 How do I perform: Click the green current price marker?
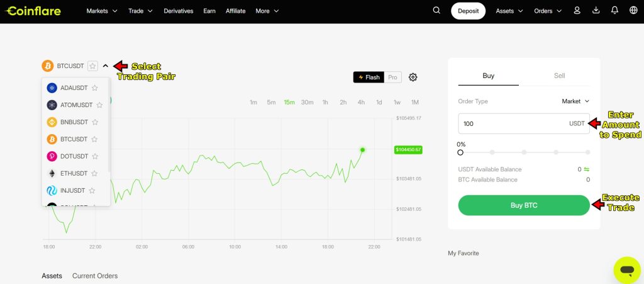click(x=408, y=150)
